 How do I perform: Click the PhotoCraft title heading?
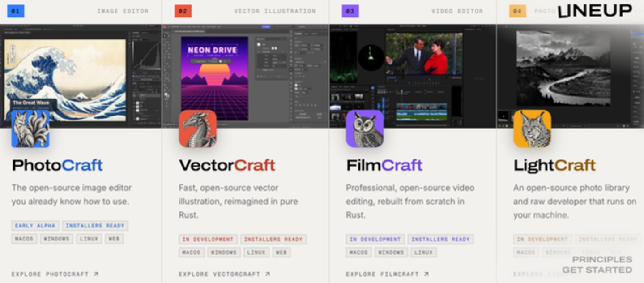tap(57, 165)
